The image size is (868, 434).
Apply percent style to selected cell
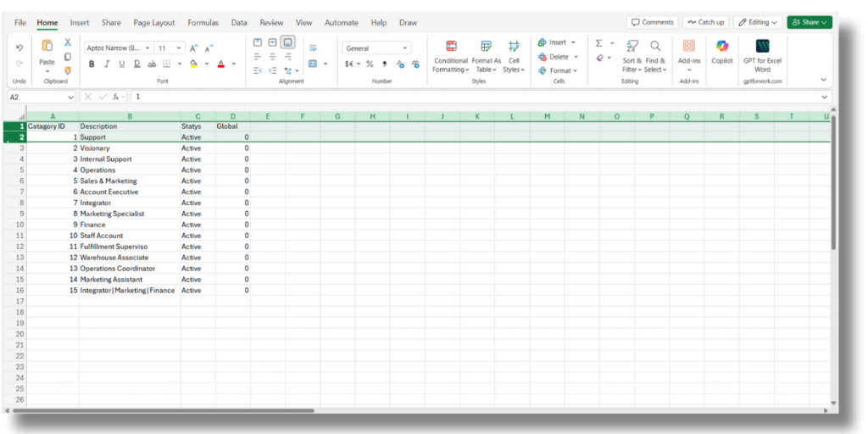[x=370, y=64]
